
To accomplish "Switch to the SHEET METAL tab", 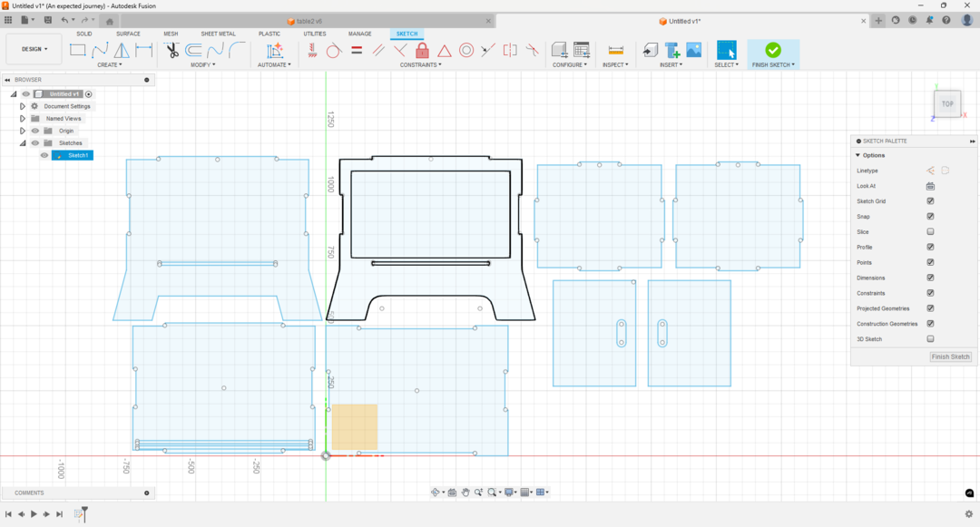I will pos(218,34).
